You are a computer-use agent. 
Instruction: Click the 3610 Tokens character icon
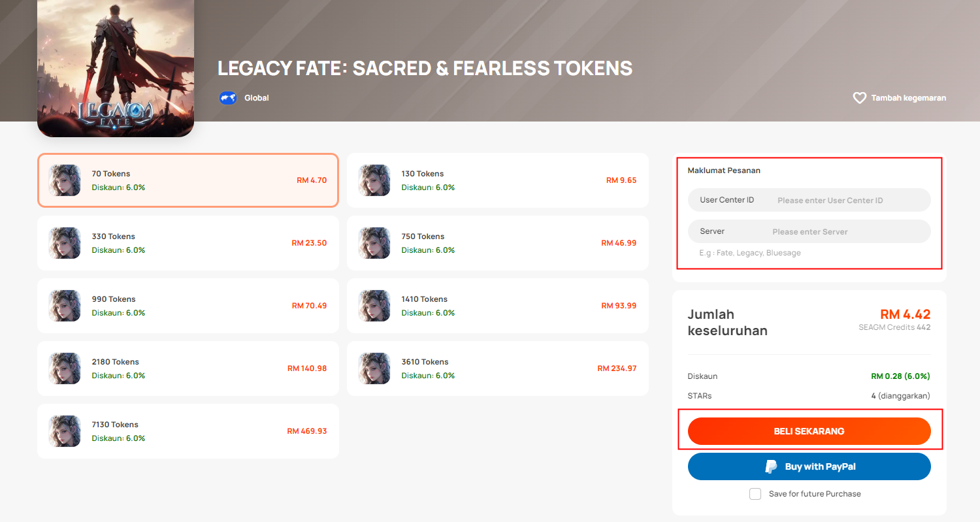click(x=374, y=368)
